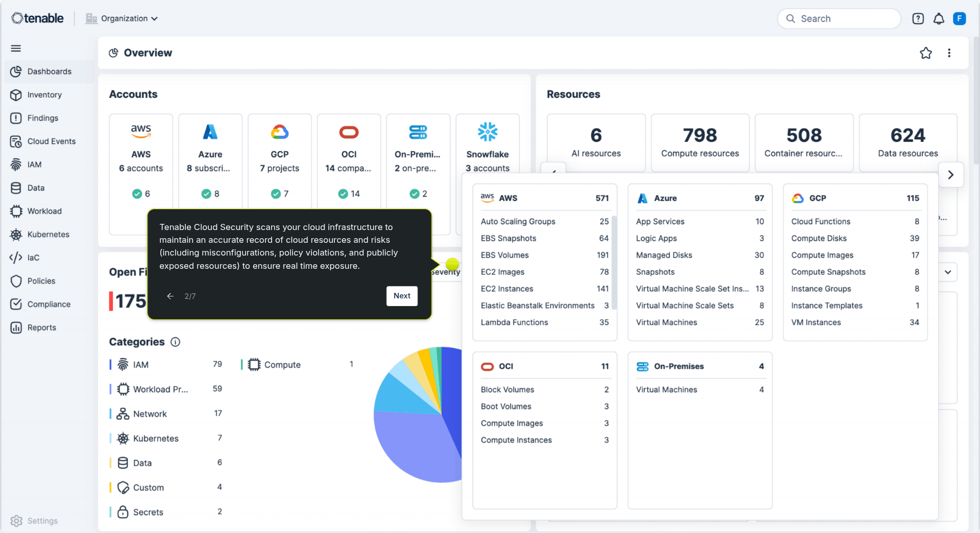This screenshot has width=980, height=533.
Task: Click Cloud Functions row in GCP panel
Action: click(x=855, y=221)
